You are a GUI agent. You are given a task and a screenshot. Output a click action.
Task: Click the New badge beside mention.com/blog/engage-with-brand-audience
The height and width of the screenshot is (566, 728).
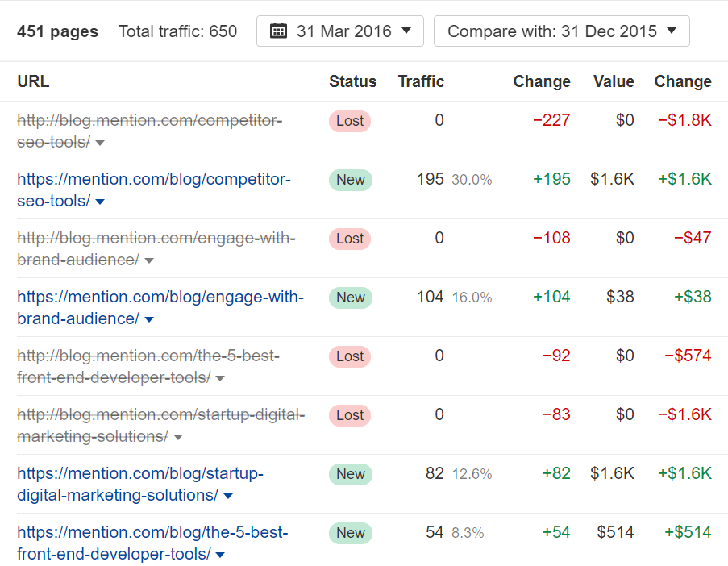[x=350, y=297]
